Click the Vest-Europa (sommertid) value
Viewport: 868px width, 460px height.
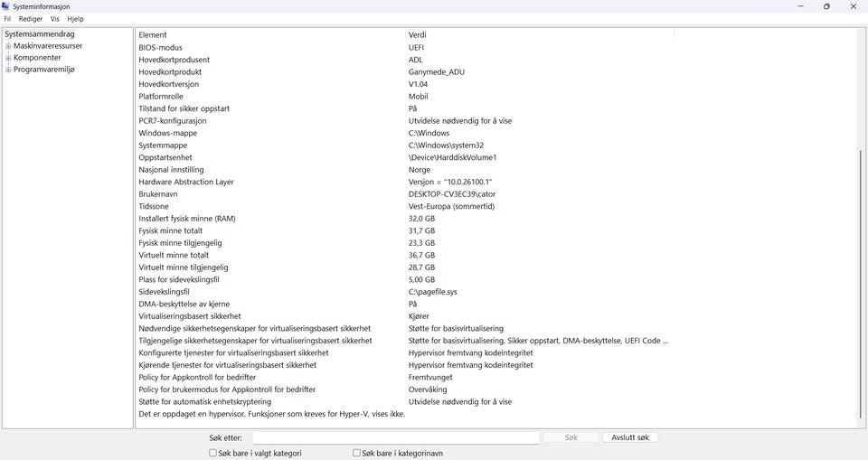tap(452, 206)
